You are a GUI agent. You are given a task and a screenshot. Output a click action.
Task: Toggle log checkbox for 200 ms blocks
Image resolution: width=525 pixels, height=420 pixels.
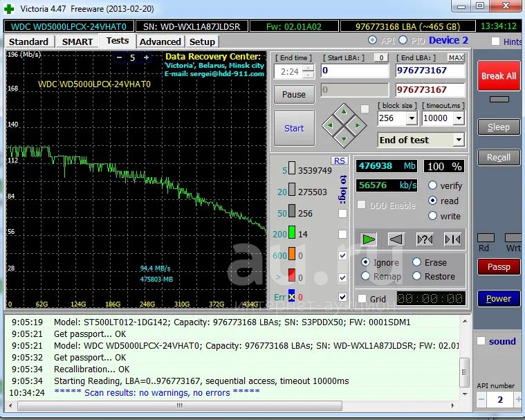[342, 234]
